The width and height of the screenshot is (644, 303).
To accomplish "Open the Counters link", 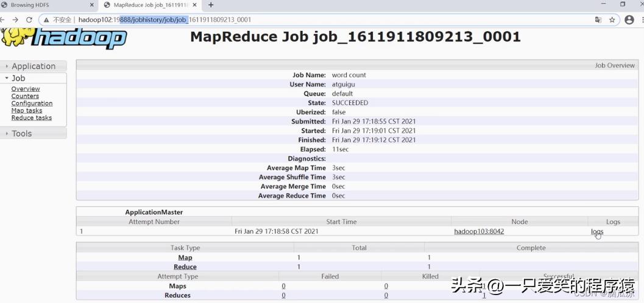I will click(x=25, y=96).
